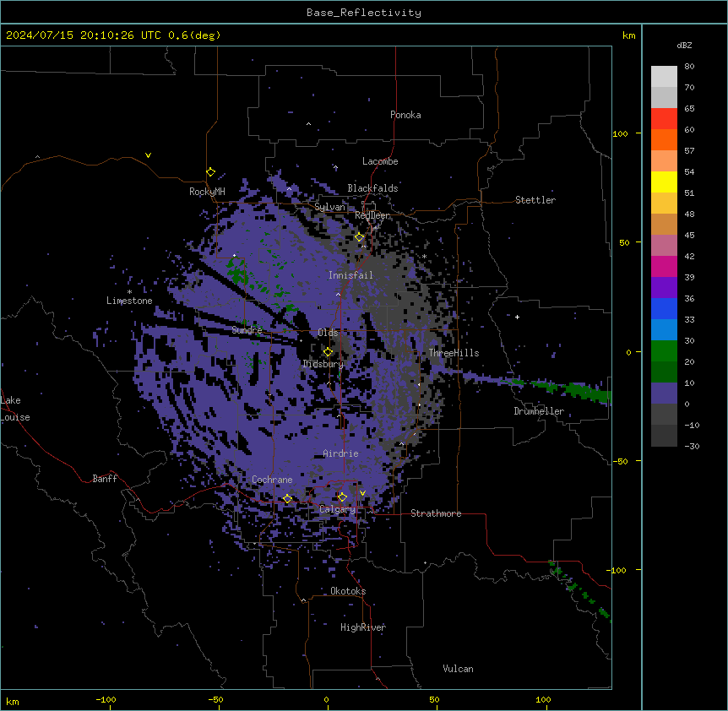The height and width of the screenshot is (711, 728).
Task: Click the asterisk marker above Limestone label
Action: 129,292
